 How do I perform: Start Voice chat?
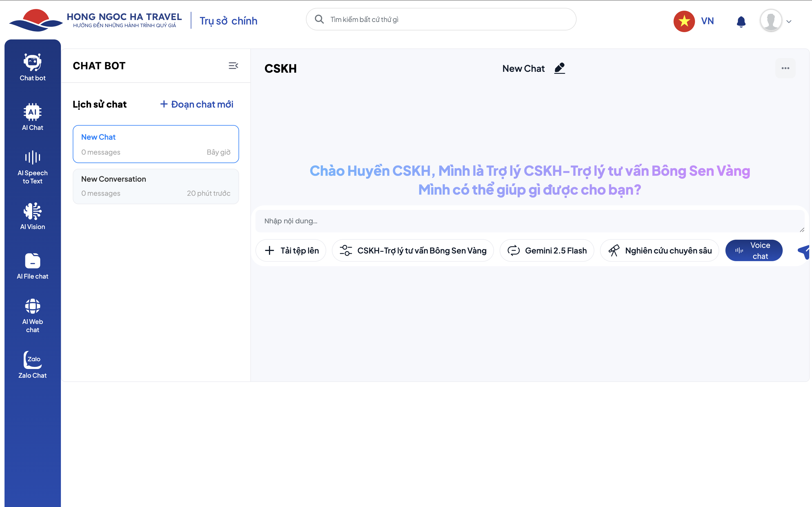coord(754,250)
